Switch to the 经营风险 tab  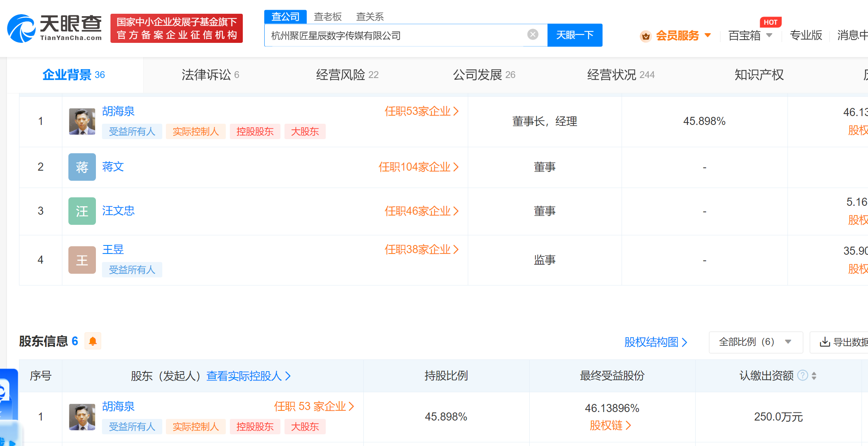[x=347, y=75]
